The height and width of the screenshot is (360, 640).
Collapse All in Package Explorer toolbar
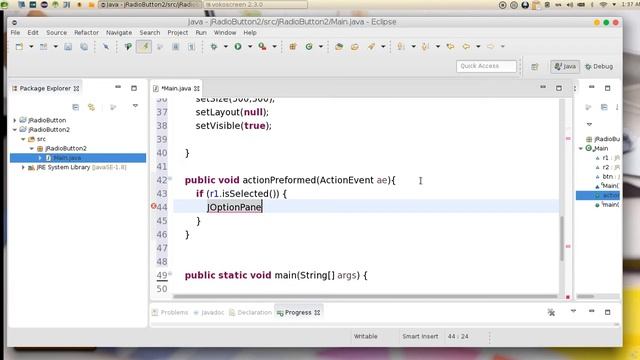(76, 107)
